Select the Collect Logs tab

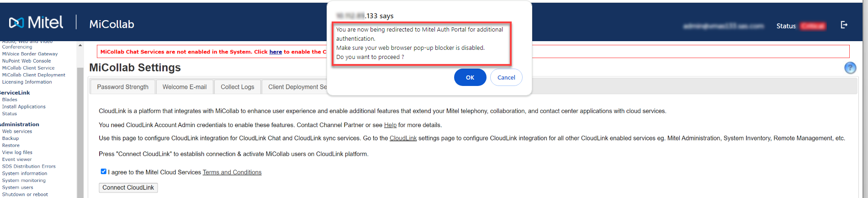237,87
